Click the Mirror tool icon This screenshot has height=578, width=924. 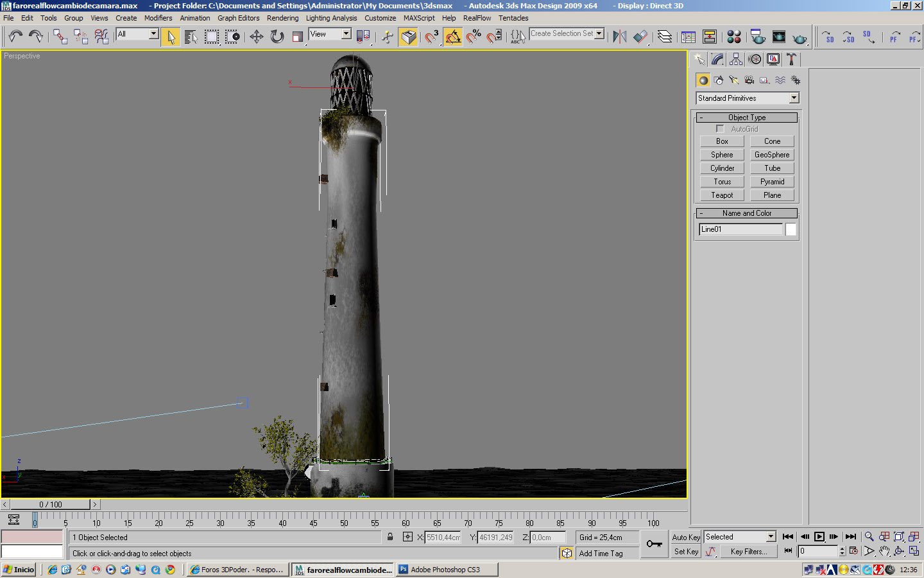coord(619,37)
